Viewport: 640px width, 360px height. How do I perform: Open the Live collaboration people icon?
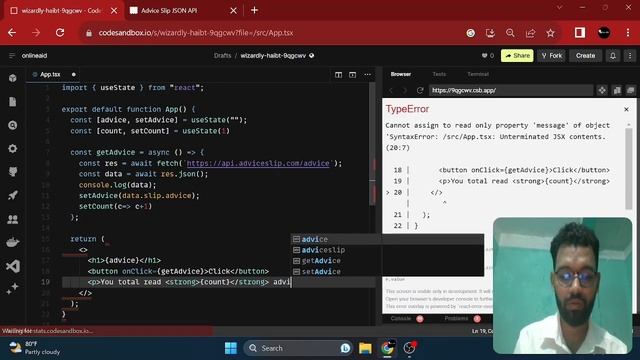pos(13,220)
